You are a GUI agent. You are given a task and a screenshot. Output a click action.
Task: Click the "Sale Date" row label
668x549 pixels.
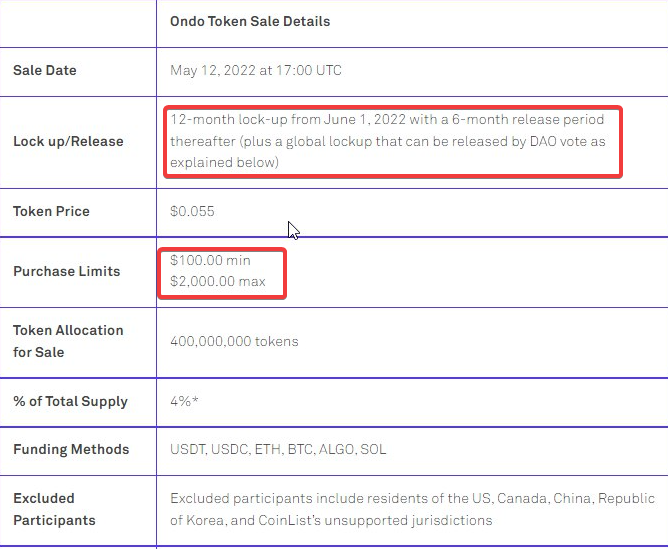(44, 71)
